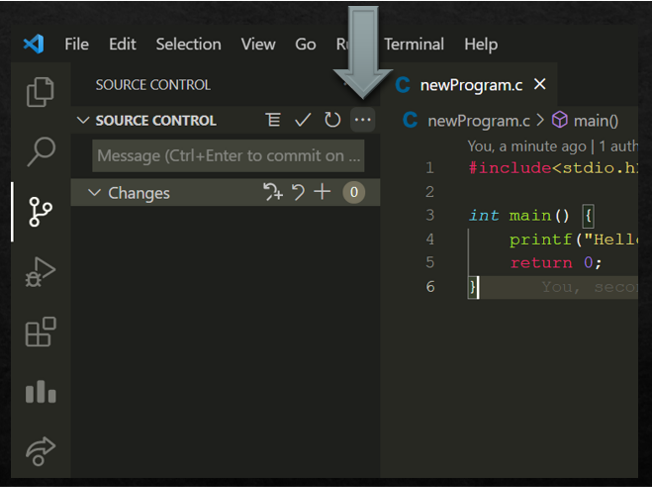652x487 pixels.
Task: Click the Changes count badge showing 0
Action: point(353,192)
